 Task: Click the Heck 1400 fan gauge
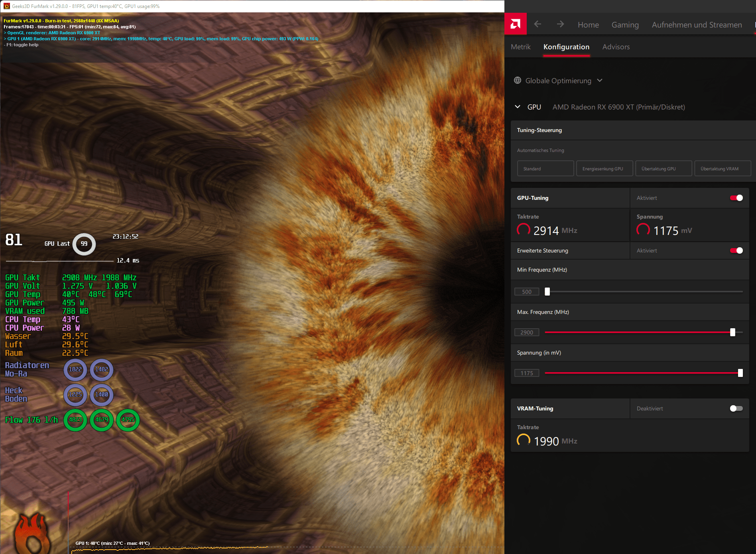tap(101, 394)
